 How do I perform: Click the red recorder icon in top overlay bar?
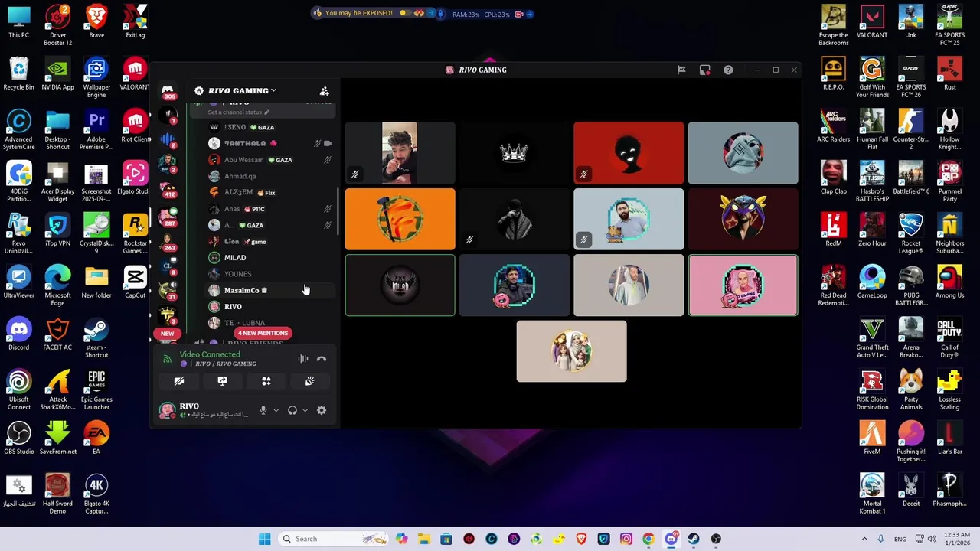click(x=519, y=14)
